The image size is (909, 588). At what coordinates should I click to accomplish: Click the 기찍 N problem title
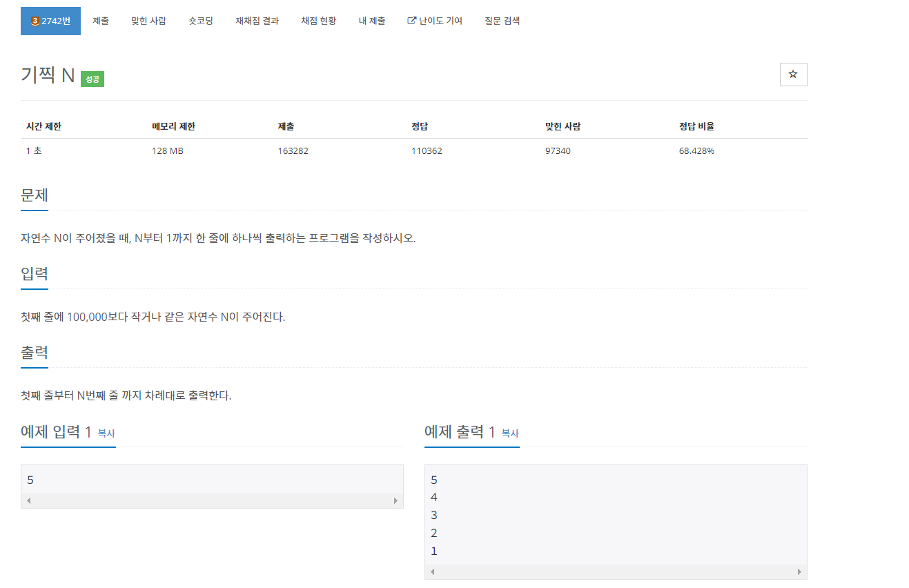pyautogui.click(x=48, y=75)
